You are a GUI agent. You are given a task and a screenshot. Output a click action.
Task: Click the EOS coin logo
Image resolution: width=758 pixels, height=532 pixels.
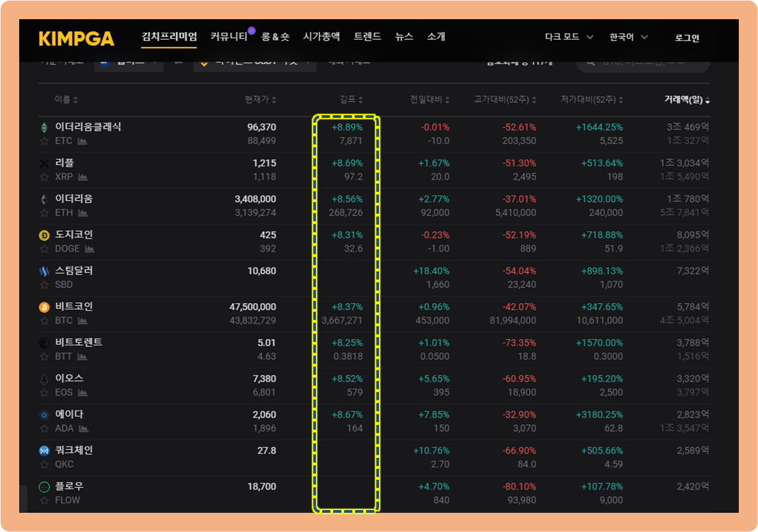44,379
